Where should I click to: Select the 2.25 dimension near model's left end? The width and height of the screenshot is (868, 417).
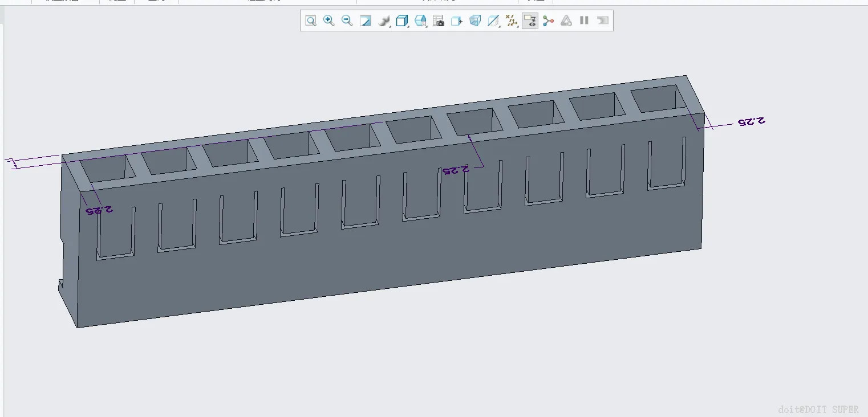point(99,210)
